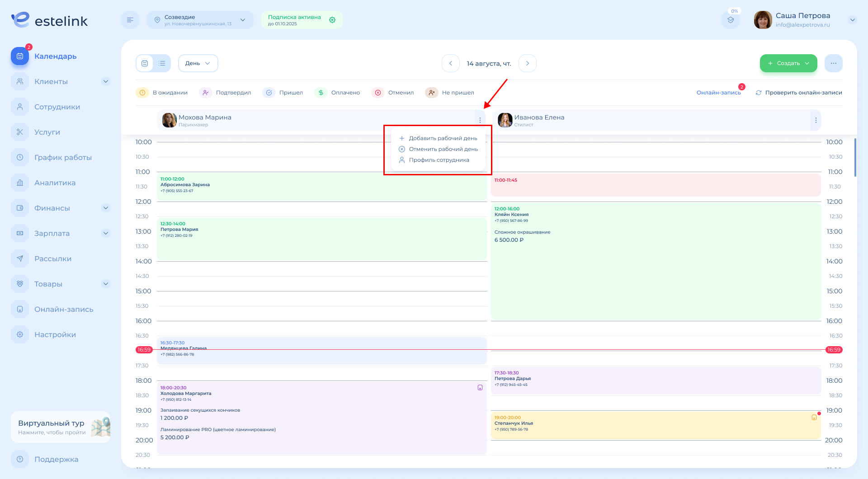Open the 'День' view dropdown
This screenshot has height=479, width=868.
tap(198, 63)
